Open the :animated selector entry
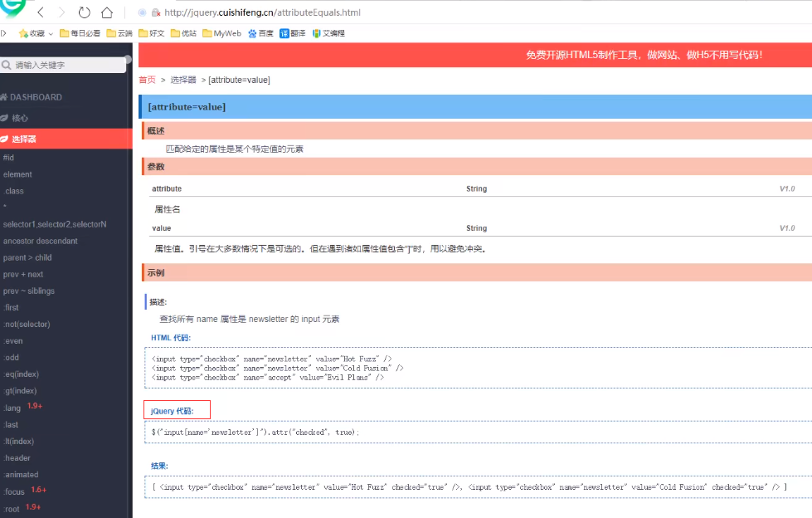812x518 pixels. (x=21, y=475)
